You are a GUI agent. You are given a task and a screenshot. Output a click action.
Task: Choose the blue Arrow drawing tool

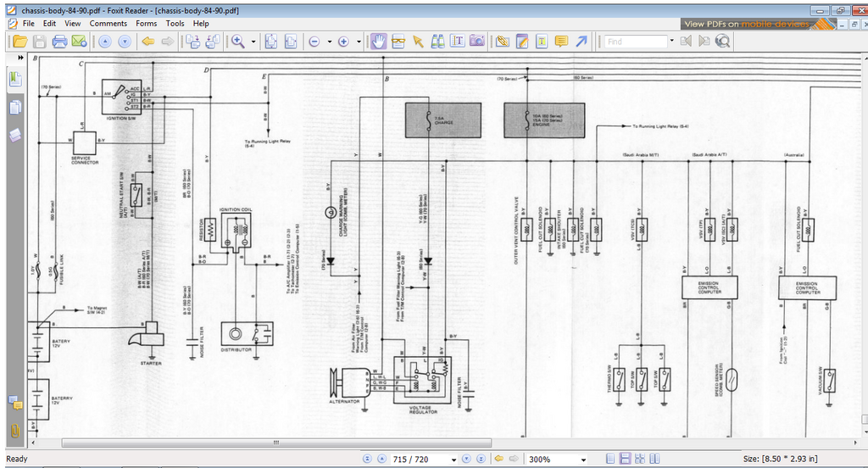(581, 41)
